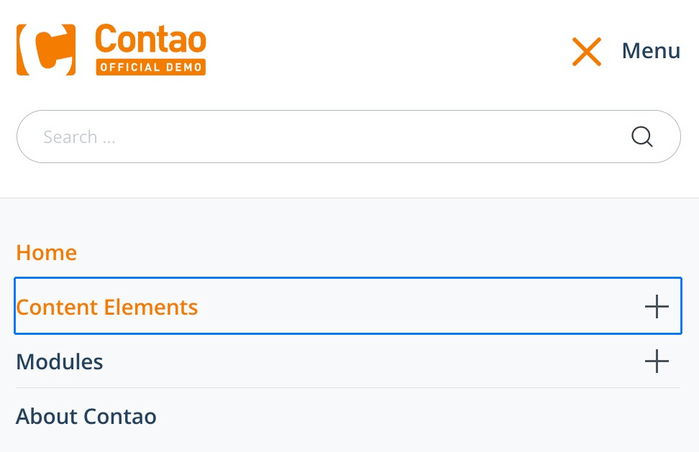This screenshot has width=699, height=452.
Task: Toggle the Menu label in the header
Action: pyautogui.click(x=651, y=51)
